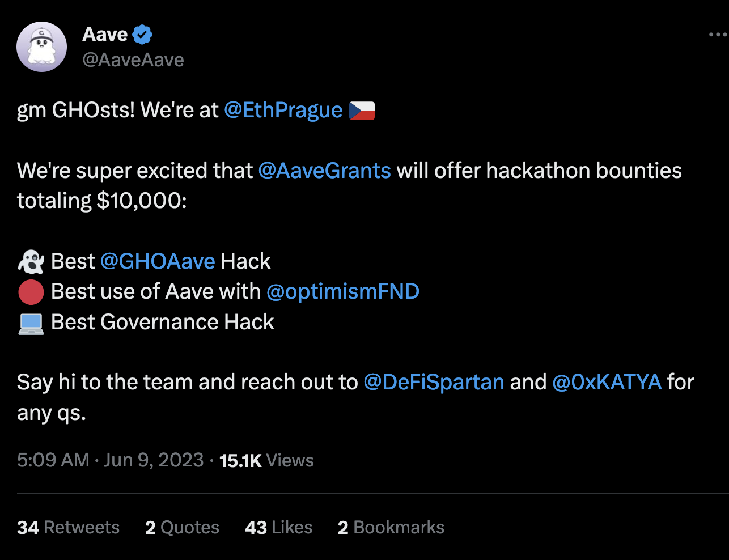Click the blue verified badge next to Aave
Image resolution: width=729 pixels, height=560 pixels.
[142, 35]
